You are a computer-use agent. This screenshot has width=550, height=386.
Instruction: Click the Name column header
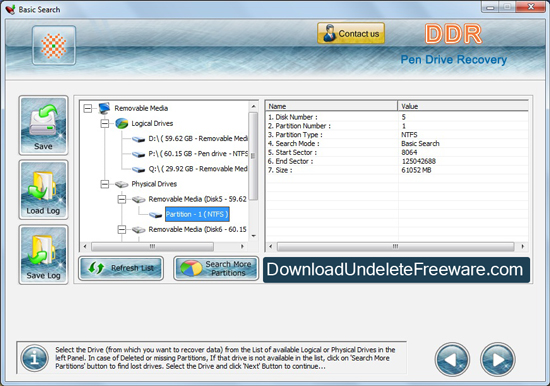click(x=331, y=106)
